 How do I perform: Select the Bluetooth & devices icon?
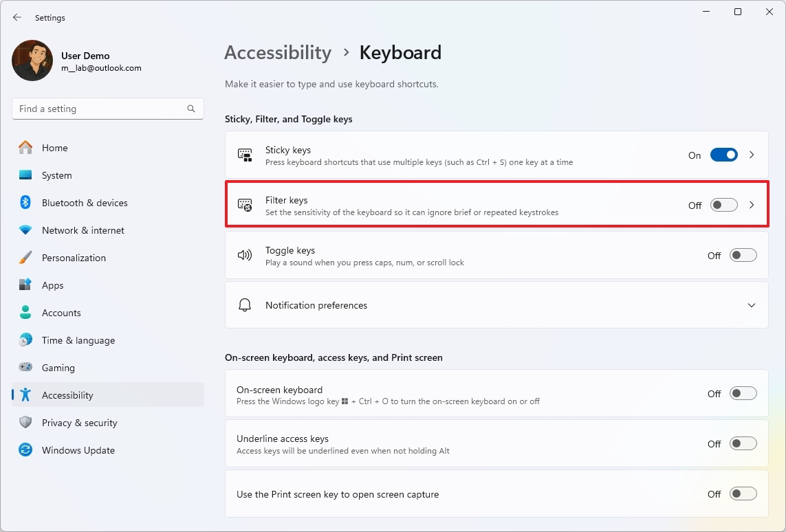(25, 203)
